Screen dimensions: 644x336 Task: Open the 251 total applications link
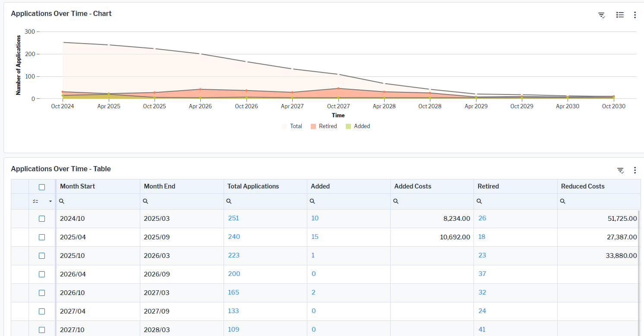pos(234,218)
